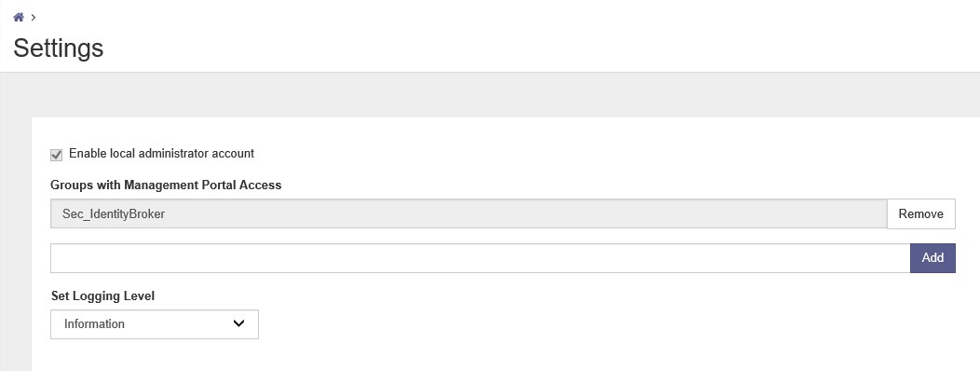The image size is (980, 371).
Task: Click the 'Set Logging Level' label
Action: (x=102, y=295)
